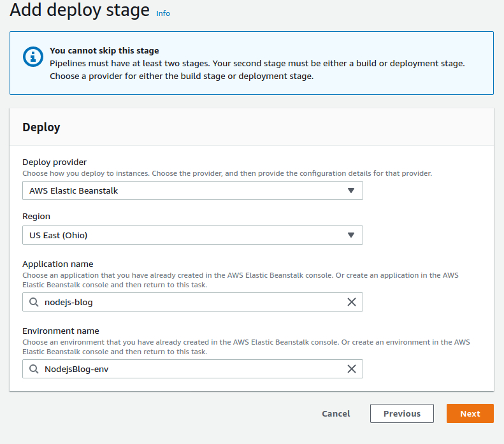Focus the Environment name text field
Screen dimensions: 504x444
click(x=191, y=369)
